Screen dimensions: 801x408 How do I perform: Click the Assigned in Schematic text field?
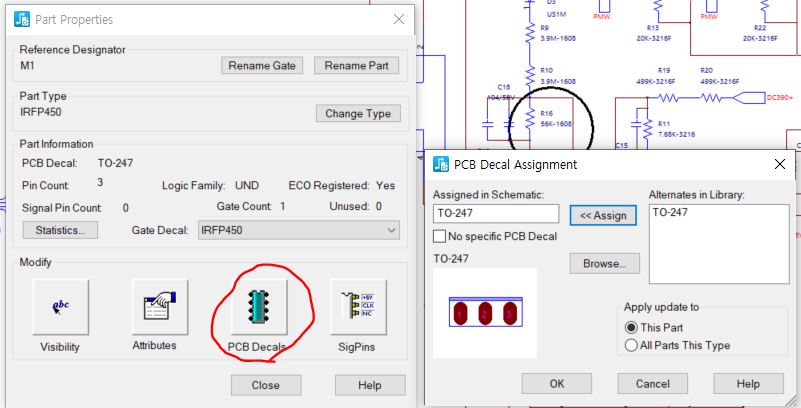pyautogui.click(x=495, y=213)
